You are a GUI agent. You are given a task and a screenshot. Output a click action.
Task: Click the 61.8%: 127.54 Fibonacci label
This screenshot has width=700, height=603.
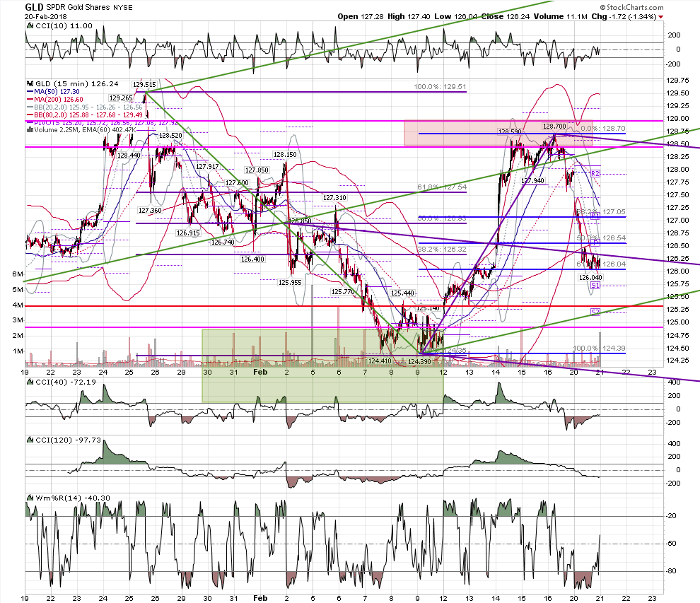(x=442, y=187)
